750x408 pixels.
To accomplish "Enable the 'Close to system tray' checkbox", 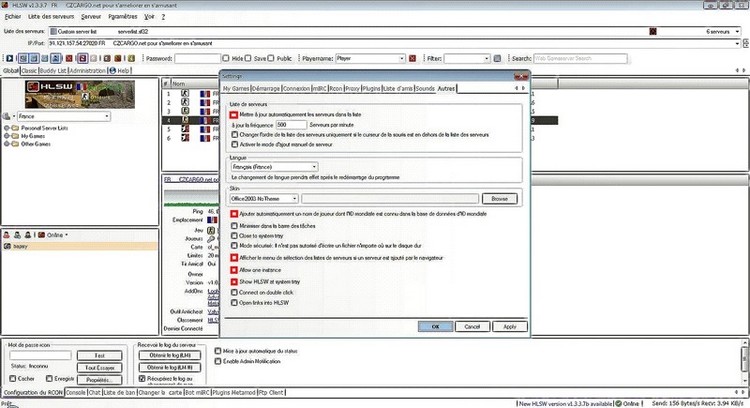I will point(234,236).
